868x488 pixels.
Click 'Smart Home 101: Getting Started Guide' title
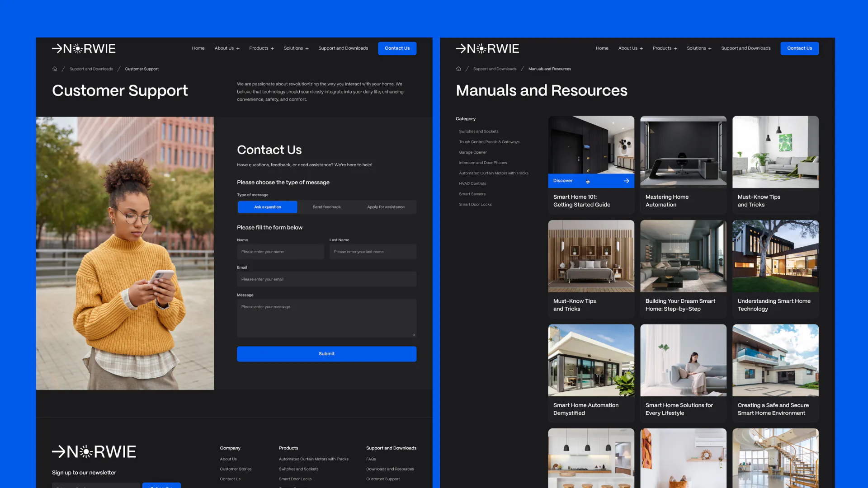coord(581,201)
